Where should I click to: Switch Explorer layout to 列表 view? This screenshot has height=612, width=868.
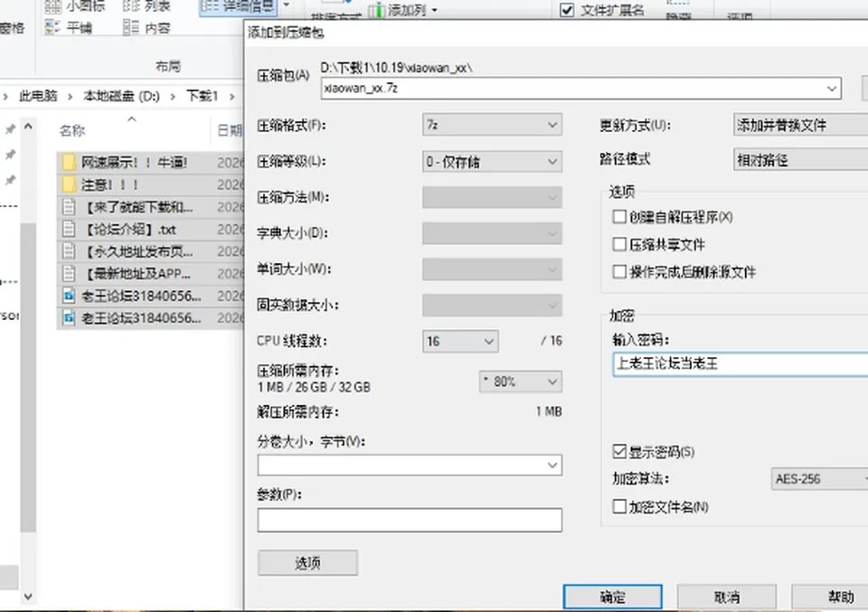pyautogui.click(x=146, y=6)
